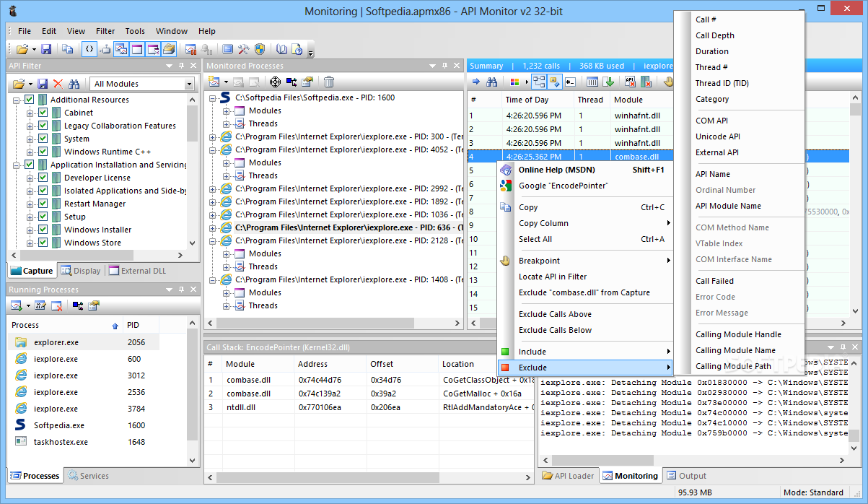Open the Filter menu
Viewport: 868px width, 504px height.
(105, 31)
